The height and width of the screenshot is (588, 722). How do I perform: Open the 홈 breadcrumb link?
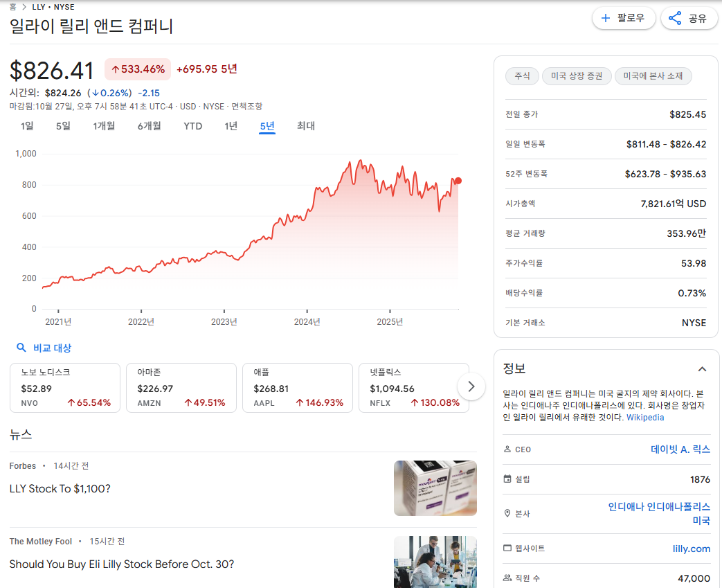(x=13, y=7)
